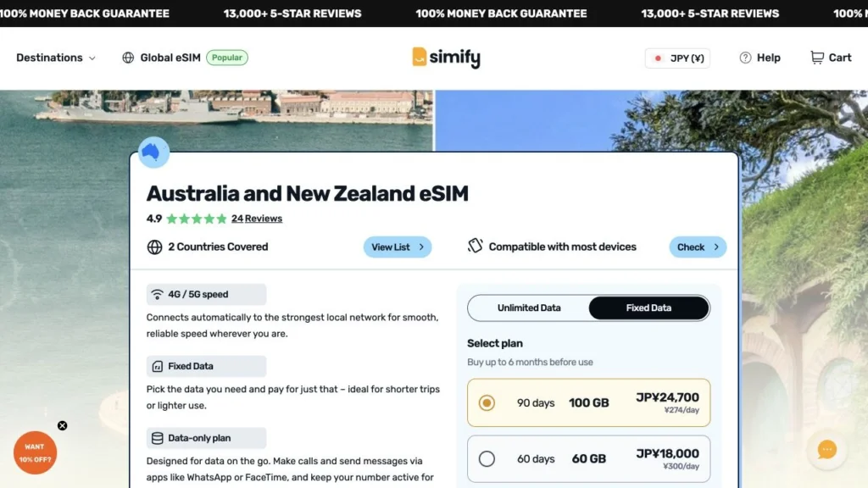868x488 pixels.
Task: Switch to the Unlimited Data tab
Action: (x=529, y=308)
